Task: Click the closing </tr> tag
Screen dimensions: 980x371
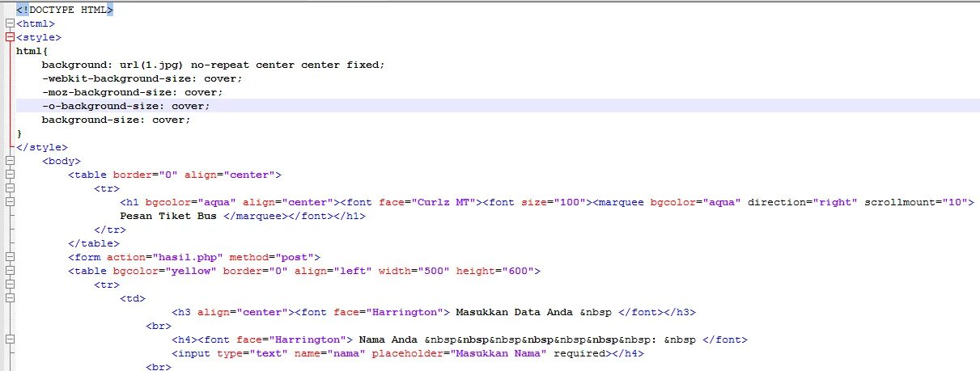Action: pos(110,230)
